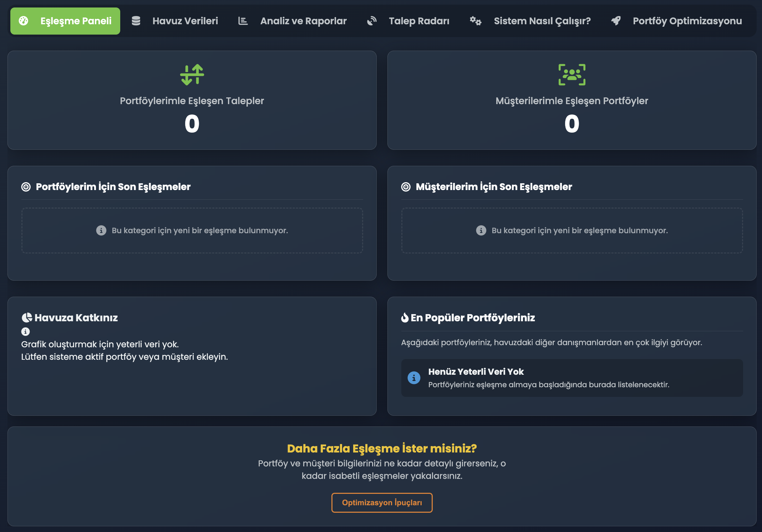Open Portföy Optimizasyonu tab
Image resolution: width=762 pixels, height=532 pixels.
677,21
